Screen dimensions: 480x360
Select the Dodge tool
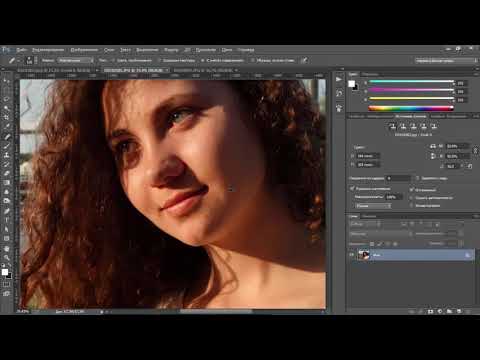click(6, 201)
